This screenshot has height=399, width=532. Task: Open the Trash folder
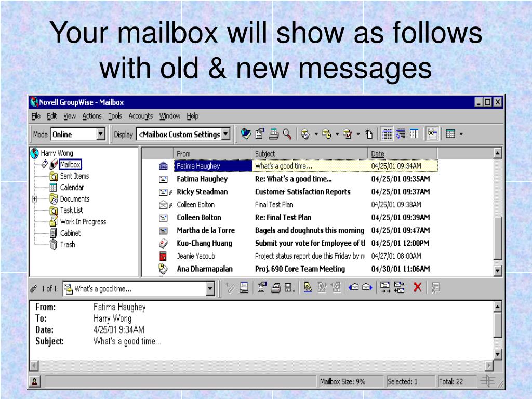click(68, 245)
